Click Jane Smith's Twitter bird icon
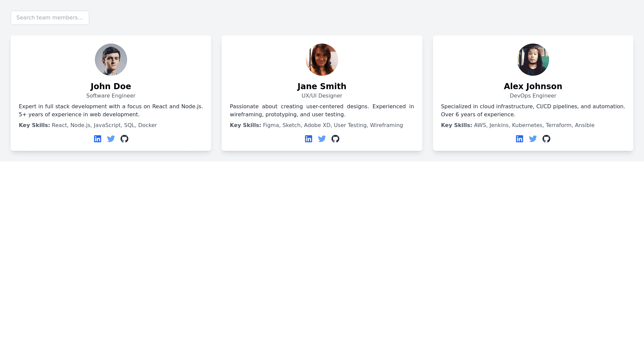This screenshot has width=644, height=362. pos(322,139)
